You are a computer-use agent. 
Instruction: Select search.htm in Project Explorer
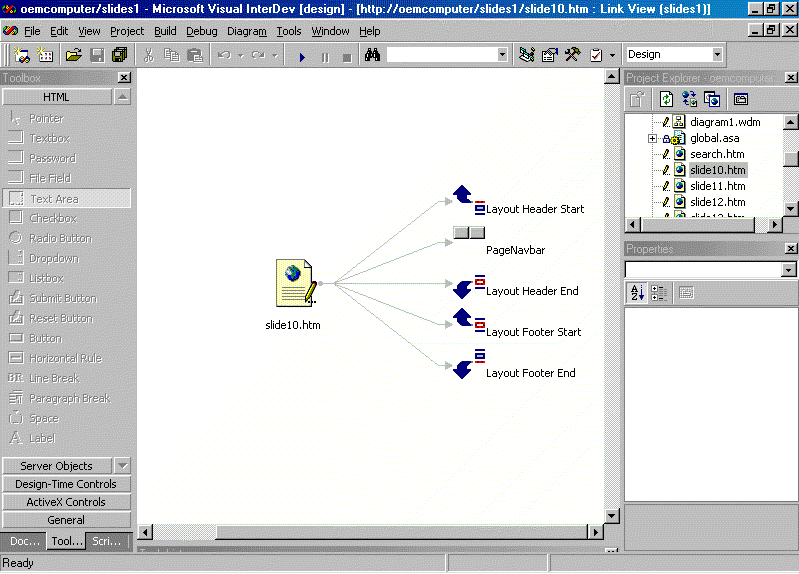click(x=717, y=154)
